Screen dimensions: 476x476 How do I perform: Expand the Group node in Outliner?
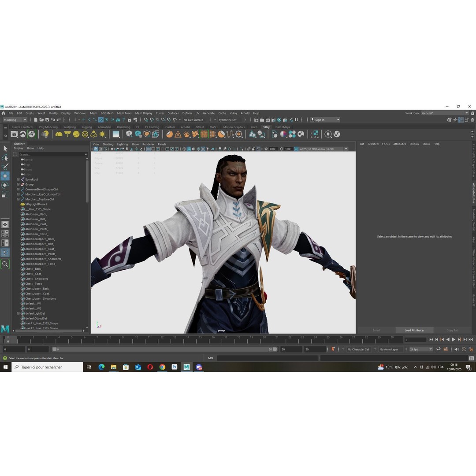coord(18,184)
